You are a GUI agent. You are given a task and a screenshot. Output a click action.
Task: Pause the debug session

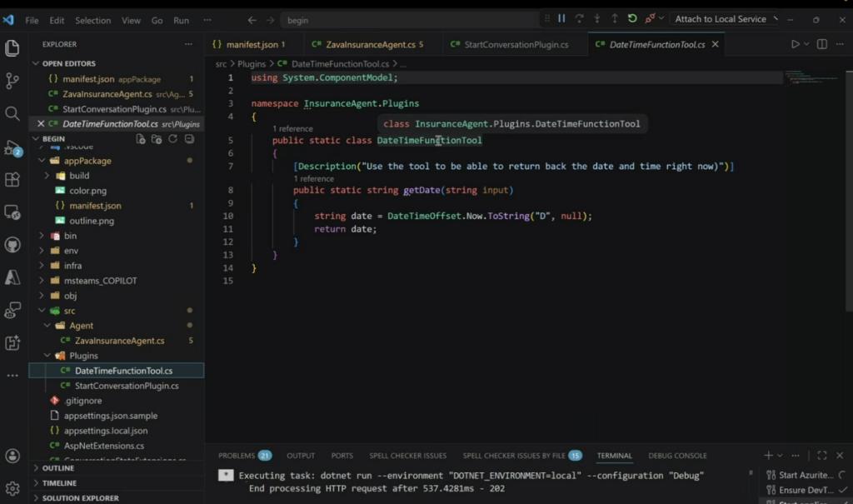[x=561, y=18]
